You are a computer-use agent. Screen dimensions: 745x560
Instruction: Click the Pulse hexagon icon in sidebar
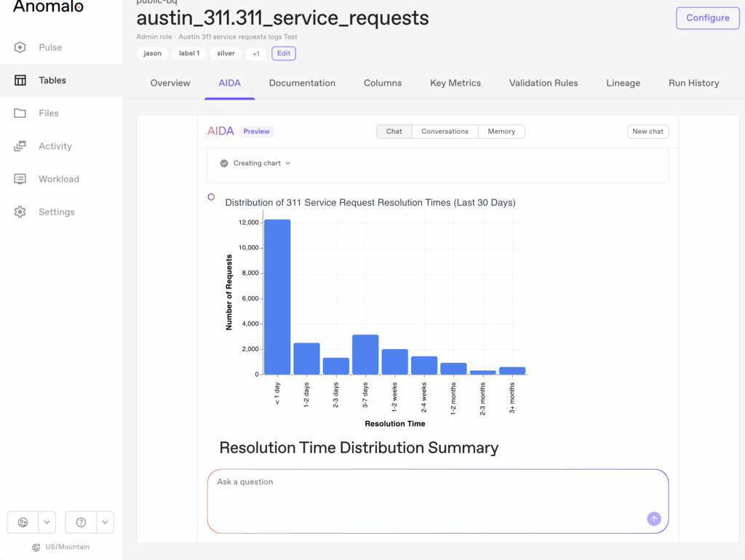click(x=20, y=47)
